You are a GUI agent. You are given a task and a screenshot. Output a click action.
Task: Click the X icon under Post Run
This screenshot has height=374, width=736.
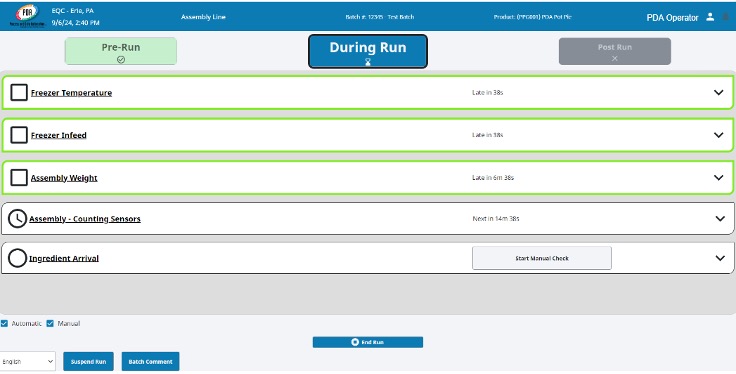coord(614,58)
